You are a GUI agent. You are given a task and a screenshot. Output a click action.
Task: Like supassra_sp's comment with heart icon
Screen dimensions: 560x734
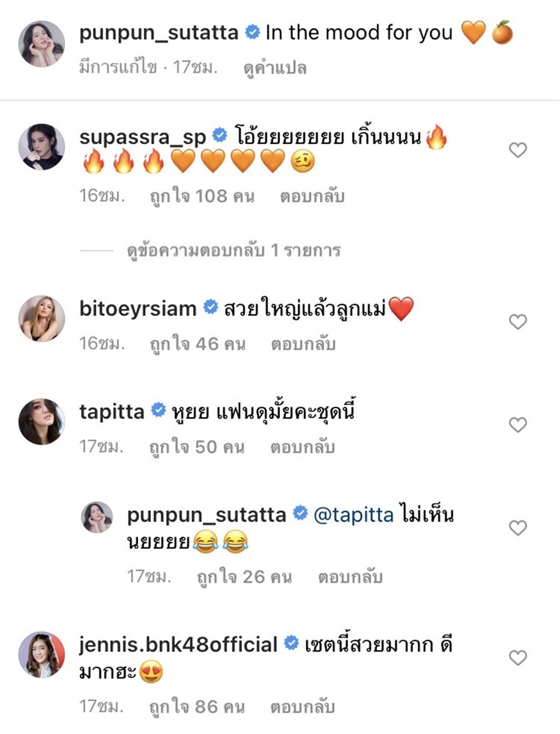click(518, 150)
